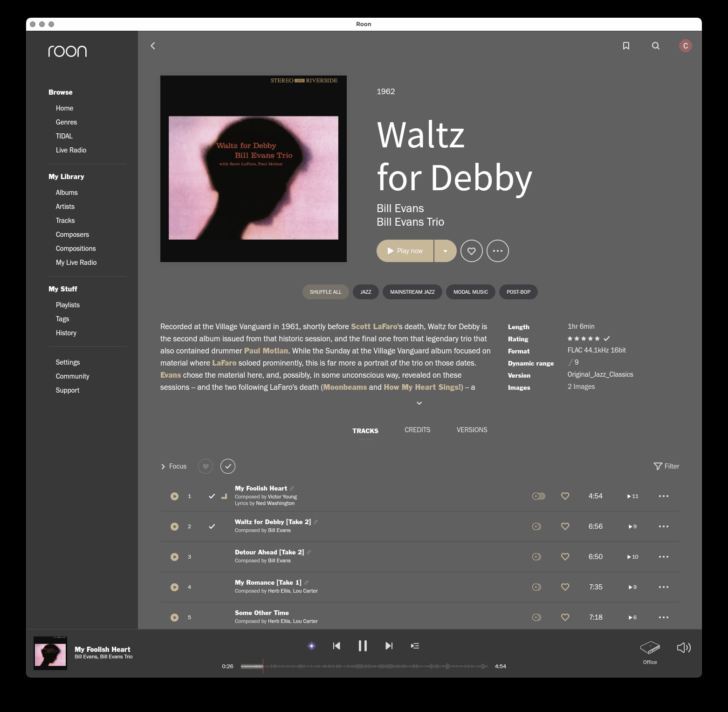Open the volume speaker control
Image resolution: width=728 pixels, height=712 pixels.
coord(684,648)
